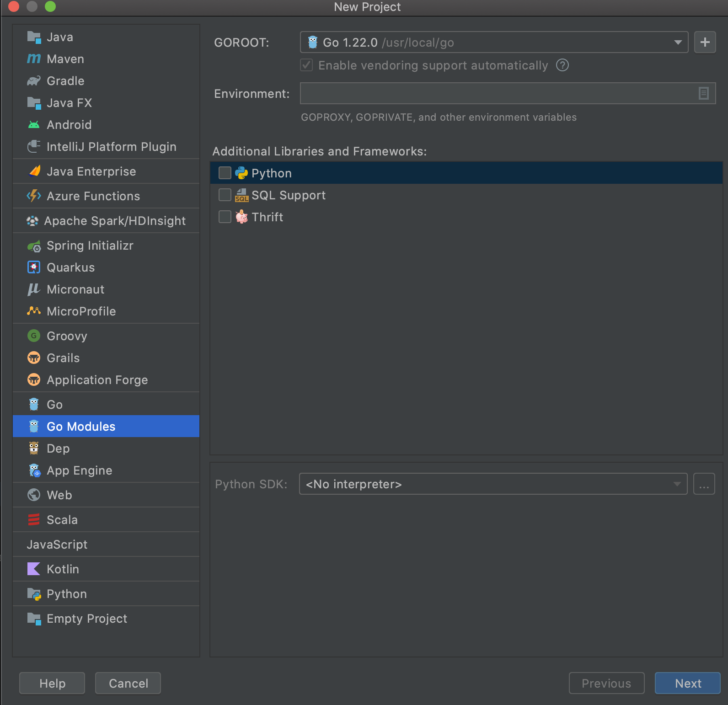Choose the Spring Initializr icon
This screenshot has width=728, height=705.
click(x=34, y=246)
